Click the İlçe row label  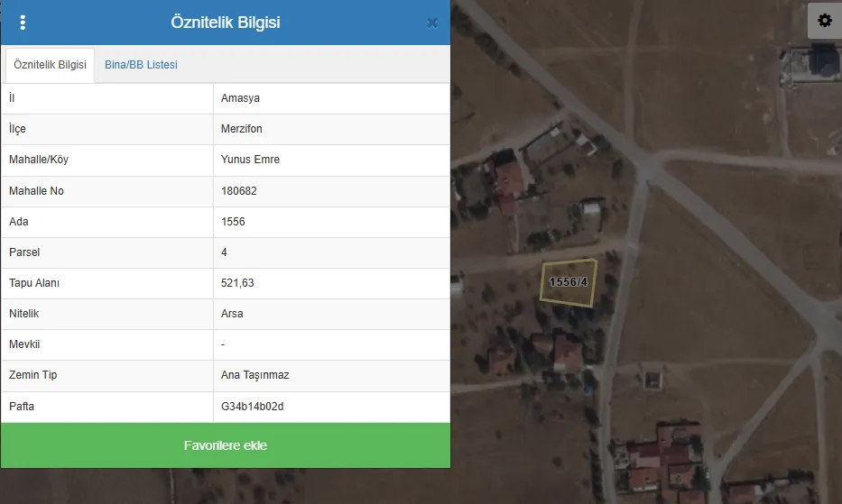coord(17,129)
